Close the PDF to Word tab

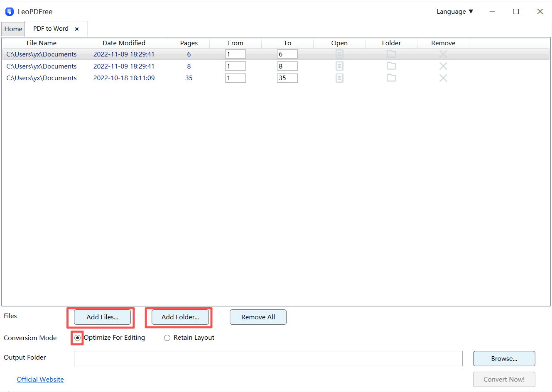(x=77, y=29)
